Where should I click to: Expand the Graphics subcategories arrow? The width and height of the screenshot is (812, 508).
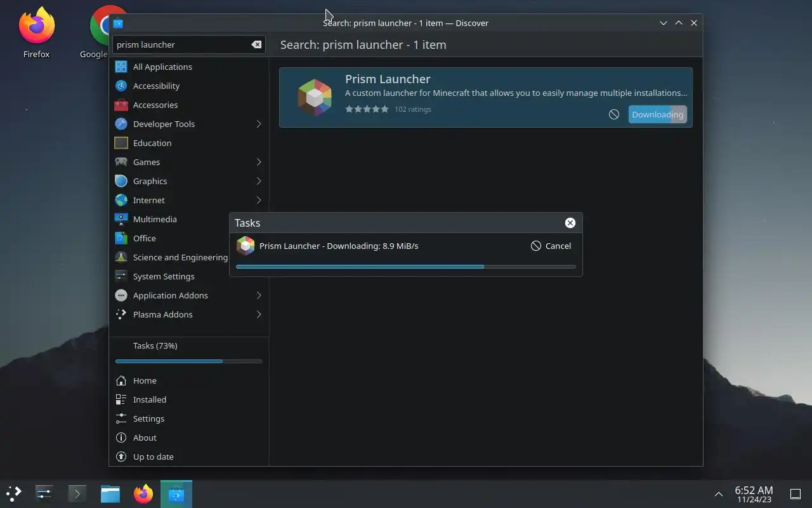[x=259, y=181]
